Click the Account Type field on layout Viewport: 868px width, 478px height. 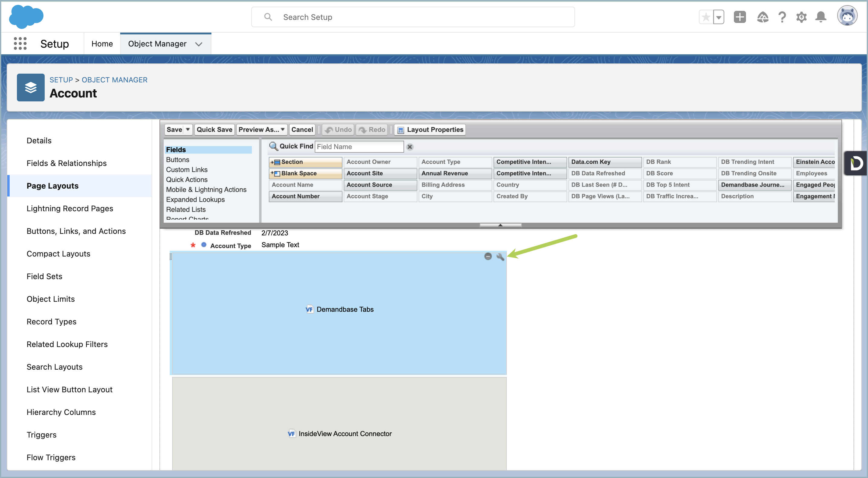pos(230,246)
